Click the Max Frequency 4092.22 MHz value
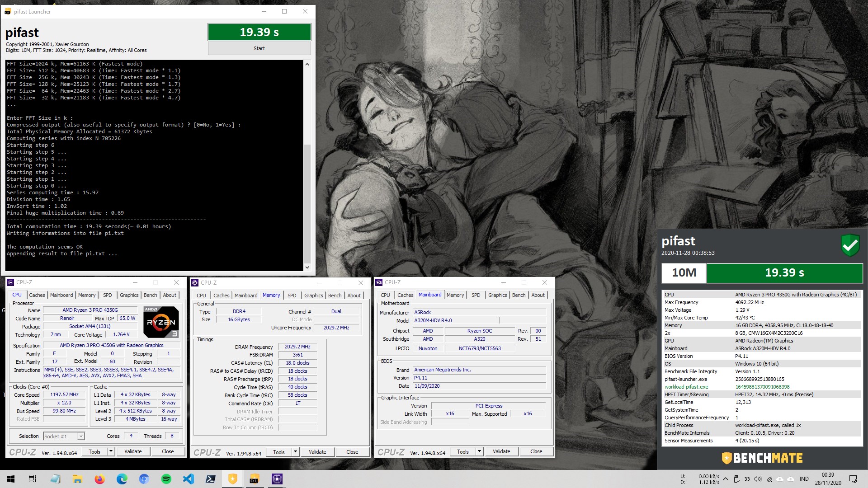Viewport: 868px width, 488px height. (750, 302)
